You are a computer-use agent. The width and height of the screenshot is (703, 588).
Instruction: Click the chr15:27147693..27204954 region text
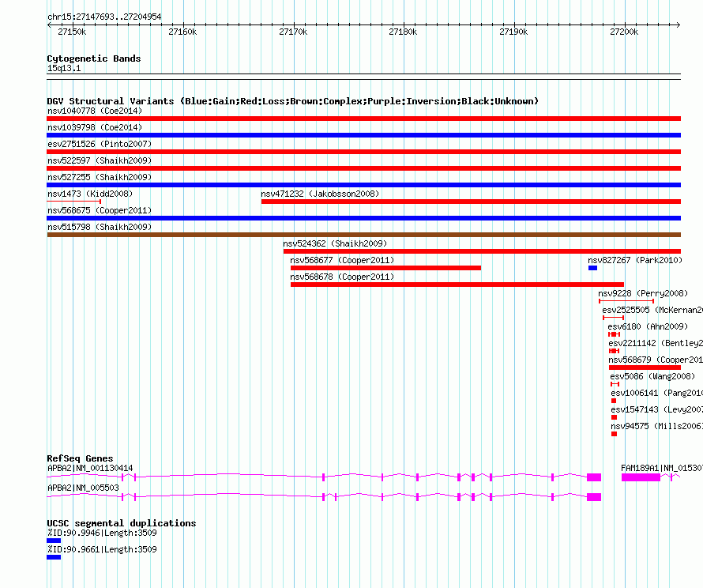104,17
